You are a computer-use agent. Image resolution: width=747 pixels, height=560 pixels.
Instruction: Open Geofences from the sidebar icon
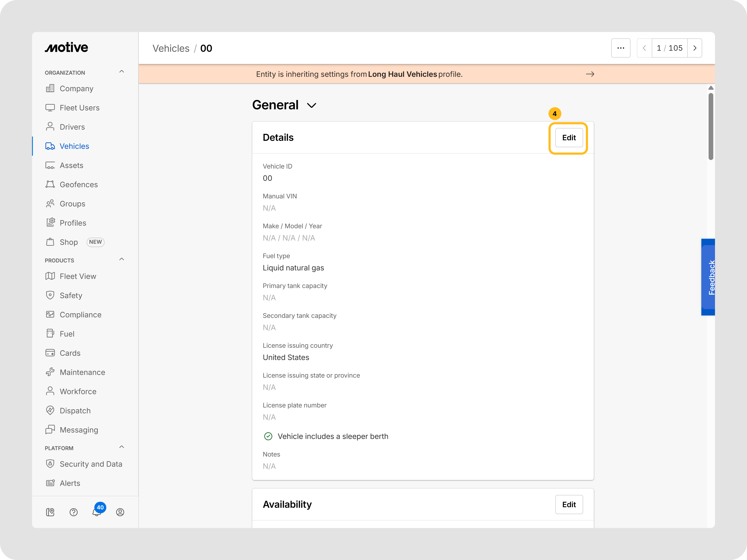pos(50,185)
